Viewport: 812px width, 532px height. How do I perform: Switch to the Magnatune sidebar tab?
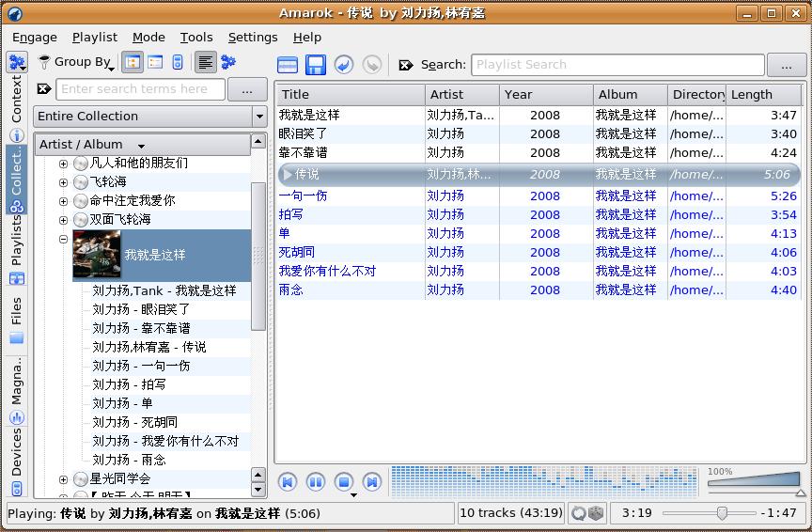coord(17,389)
